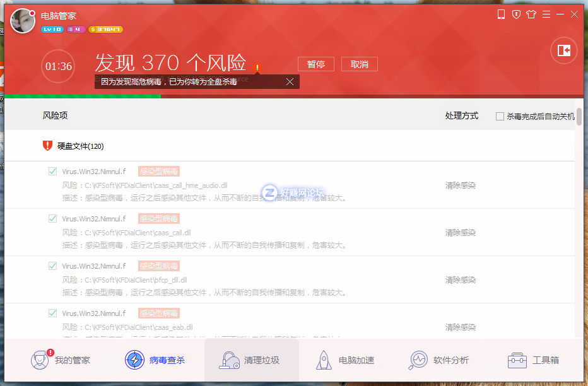Switch to 病毒查杀 tab
The image size is (588, 386).
pos(155,360)
